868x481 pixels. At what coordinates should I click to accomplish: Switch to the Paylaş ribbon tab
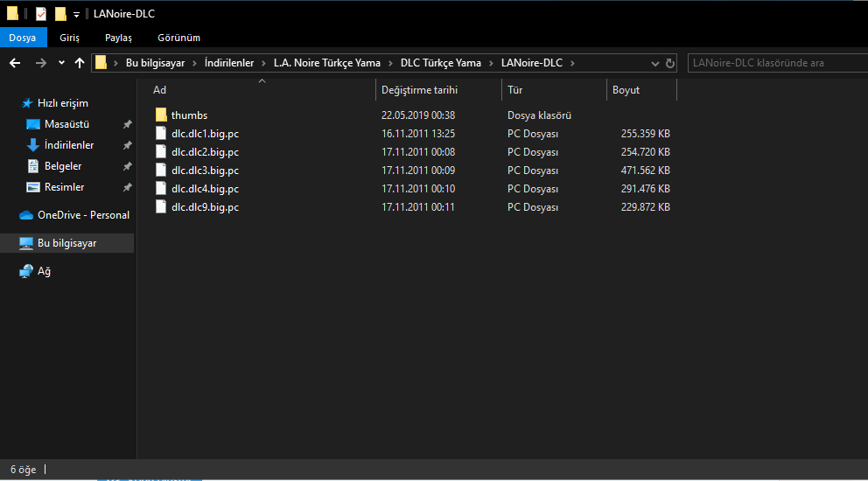coord(118,38)
